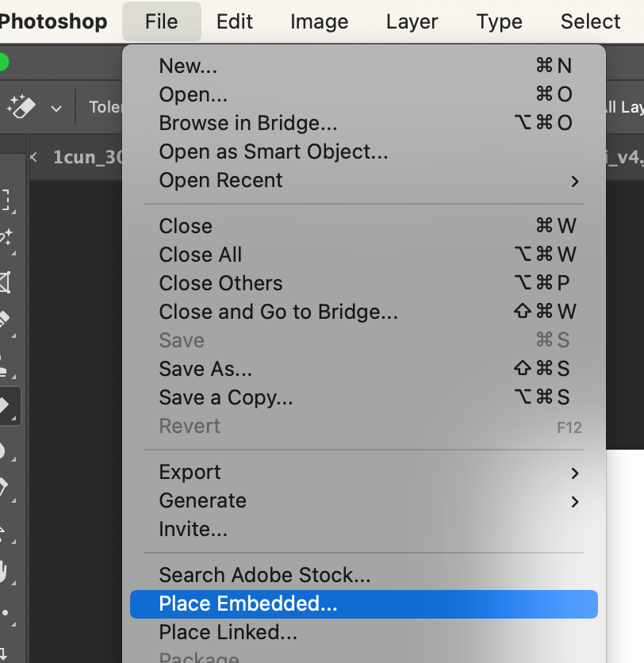
Task: Choose Browse in Bridge
Action: tap(248, 124)
